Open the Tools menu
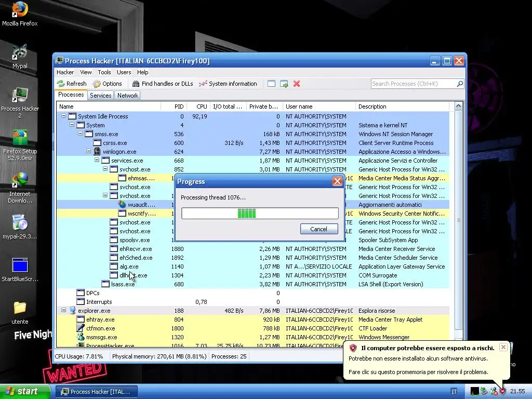This screenshot has height=399, width=532. [104, 72]
